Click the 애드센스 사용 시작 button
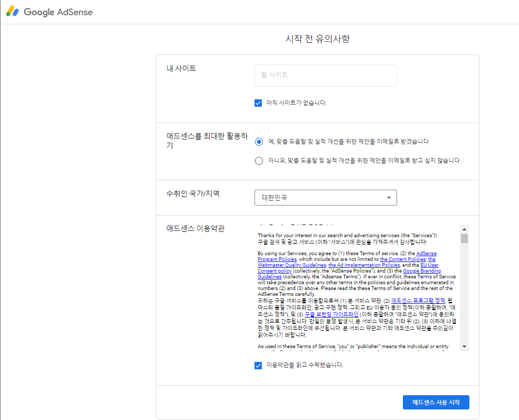This screenshot has height=420, width=519. [436, 402]
